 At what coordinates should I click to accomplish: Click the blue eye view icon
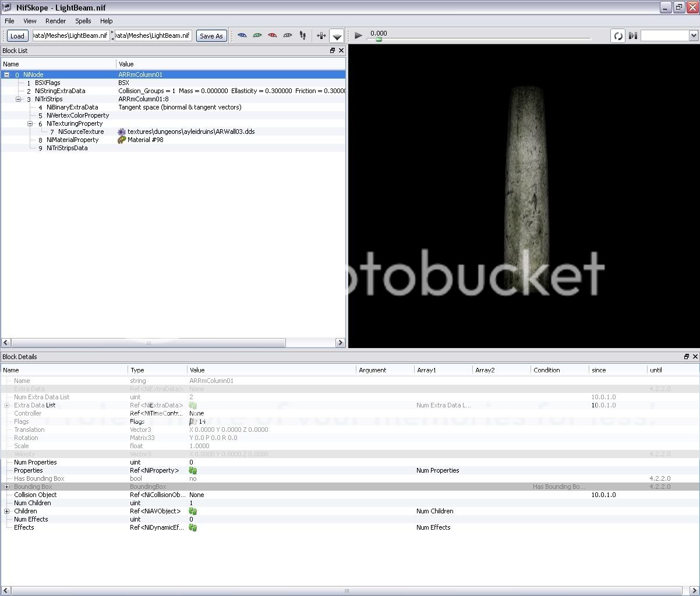(x=242, y=36)
